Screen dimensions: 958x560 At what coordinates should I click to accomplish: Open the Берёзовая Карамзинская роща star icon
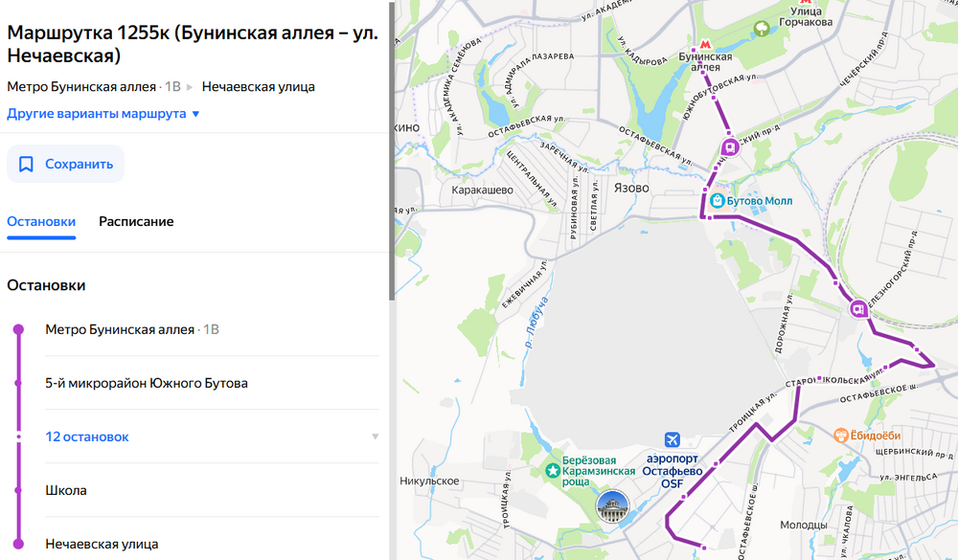pyautogui.click(x=553, y=471)
